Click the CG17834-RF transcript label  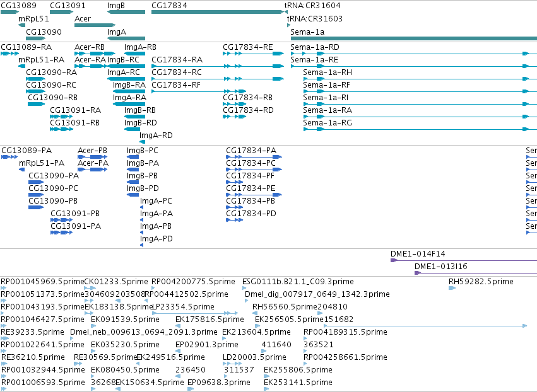click(175, 85)
